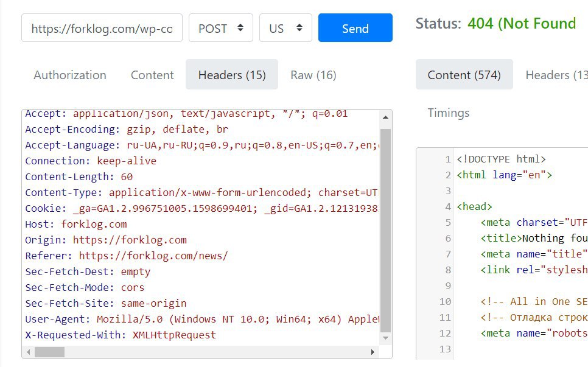Click the Host: forklog.com line

tap(76, 224)
